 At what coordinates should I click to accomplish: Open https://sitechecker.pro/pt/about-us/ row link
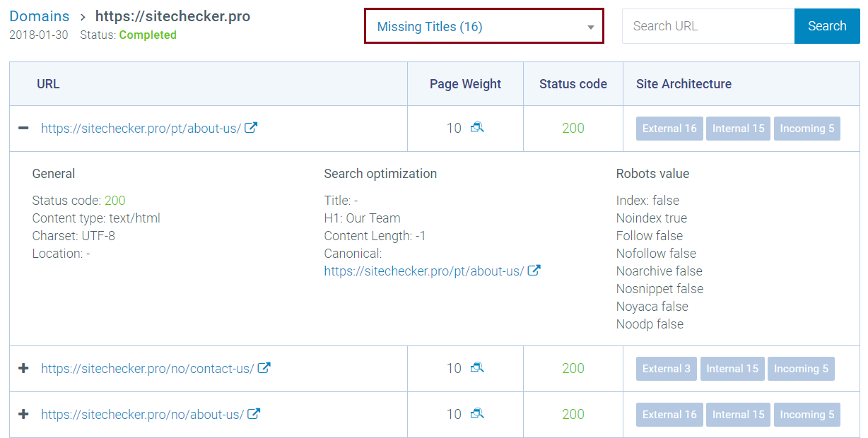tap(141, 129)
